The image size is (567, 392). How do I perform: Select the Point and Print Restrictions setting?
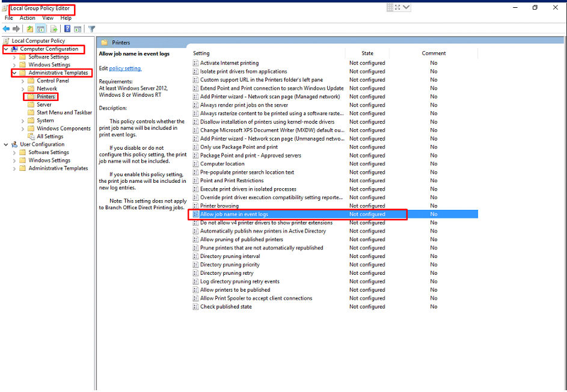point(231,180)
